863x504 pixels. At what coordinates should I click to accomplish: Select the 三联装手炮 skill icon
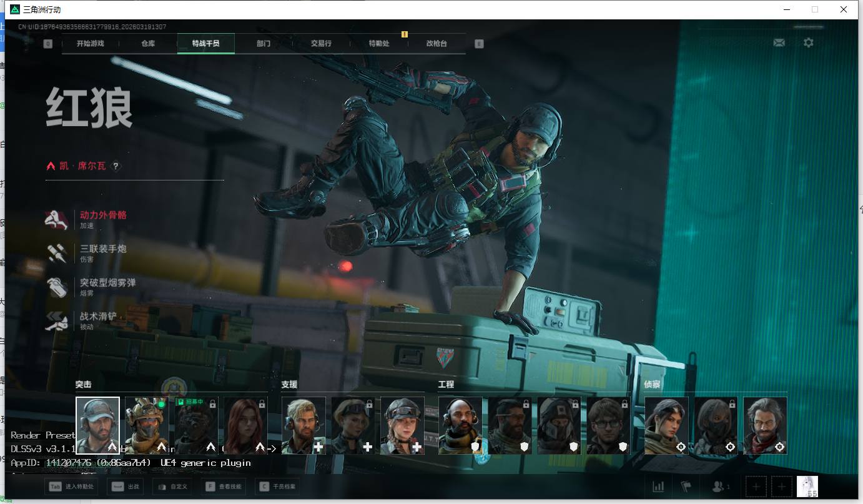click(x=57, y=253)
